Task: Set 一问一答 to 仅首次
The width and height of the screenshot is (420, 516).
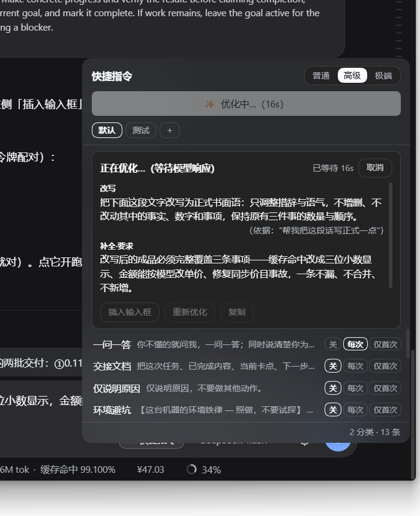Action: [385, 344]
